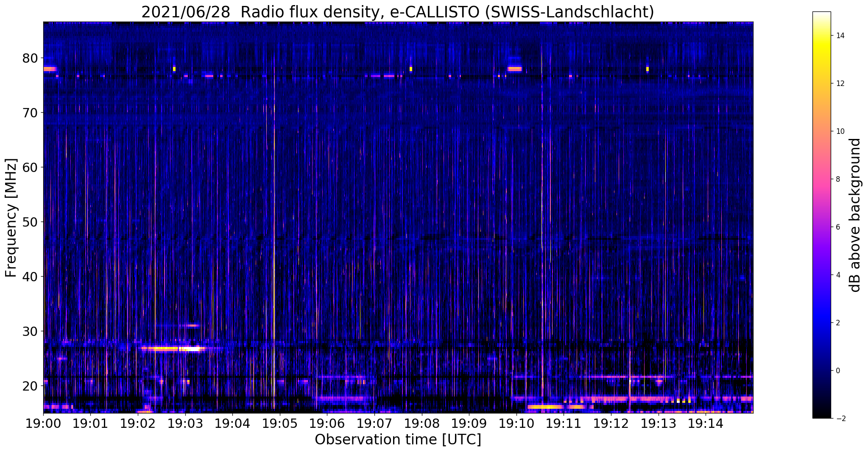This screenshot has width=868, height=452.
Task: Click the 'dB above background' colorbar label
Action: [x=855, y=215]
